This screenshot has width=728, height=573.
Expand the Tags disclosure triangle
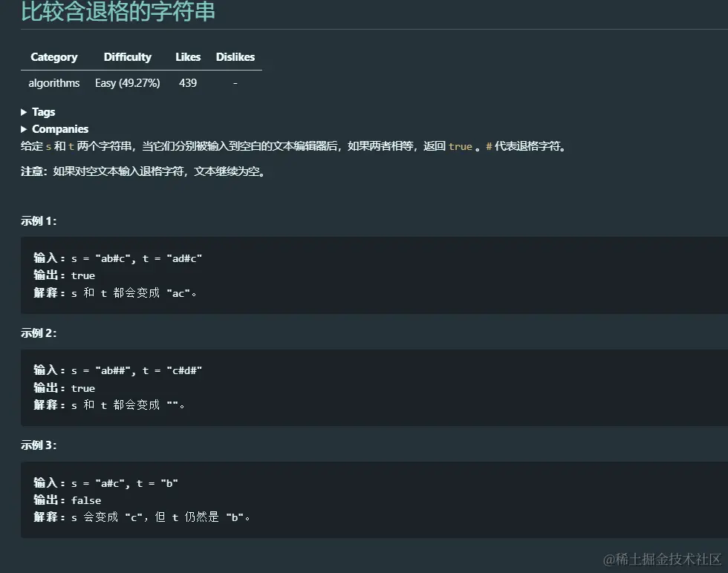(23, 111)
